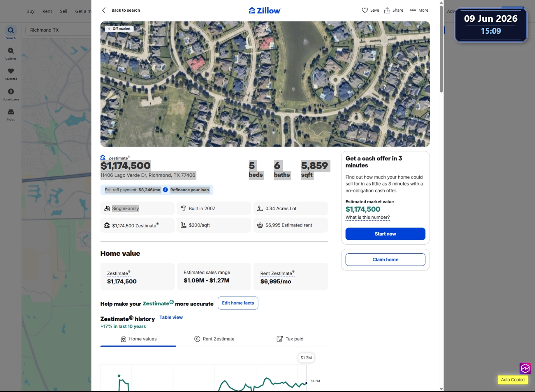This screenshot has width=535, height=392.
Task: Click the Zestimate logo icon above the price
Action: [x=103, y=158]
